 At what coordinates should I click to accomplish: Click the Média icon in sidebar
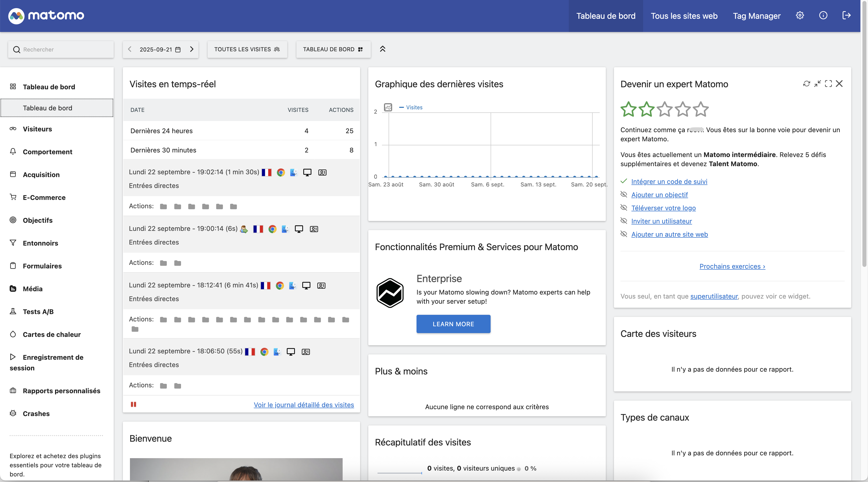[x=13, y=289]
